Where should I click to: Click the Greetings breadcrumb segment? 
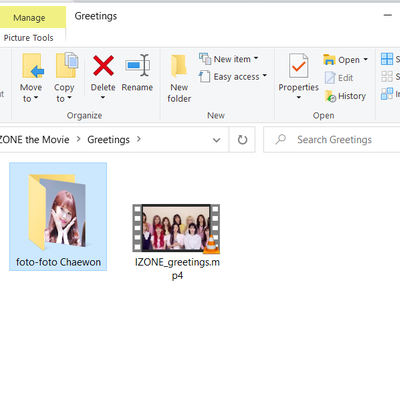[x=108, y=140]
